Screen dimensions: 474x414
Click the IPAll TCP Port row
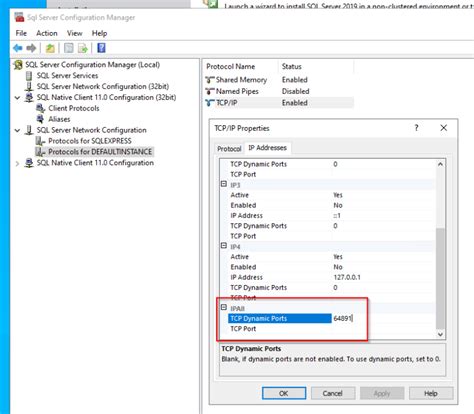332,329
